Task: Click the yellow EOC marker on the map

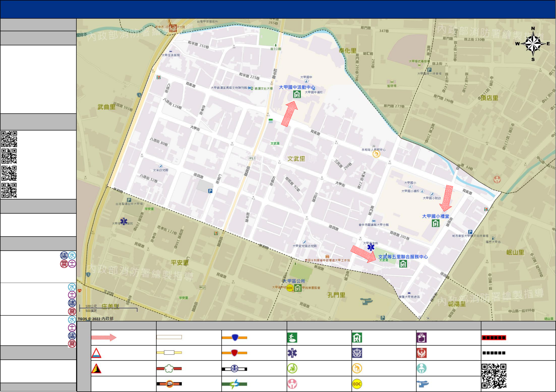Action: 290,288
